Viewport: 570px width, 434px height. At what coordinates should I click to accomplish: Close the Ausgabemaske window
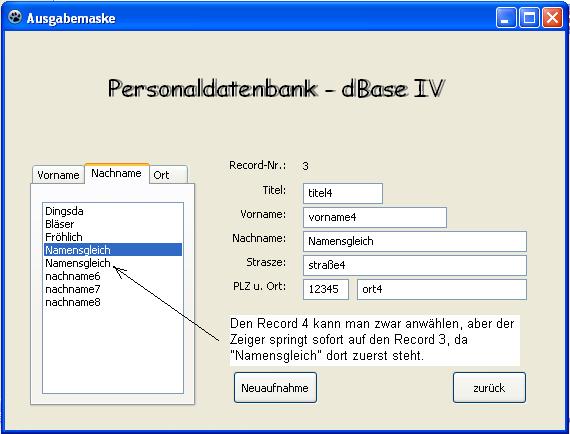point(552,18)
